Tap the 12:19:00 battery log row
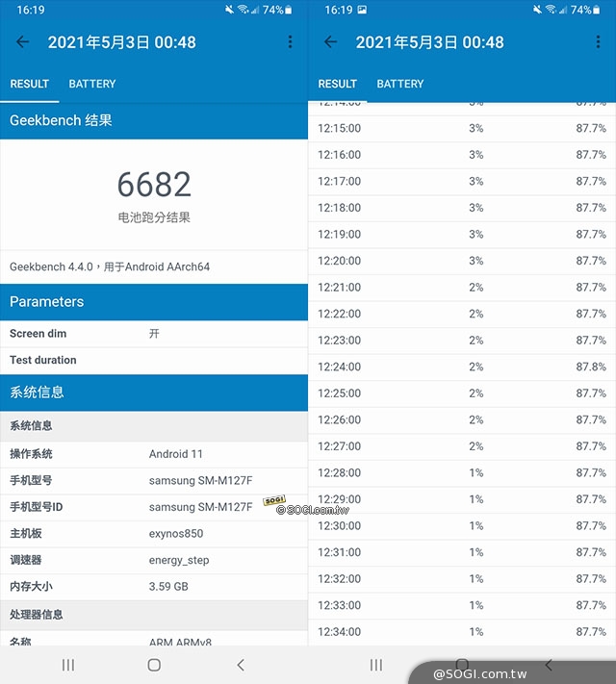Image resolution: width=616 pixels, height=684 pixels. click(462, 234)
